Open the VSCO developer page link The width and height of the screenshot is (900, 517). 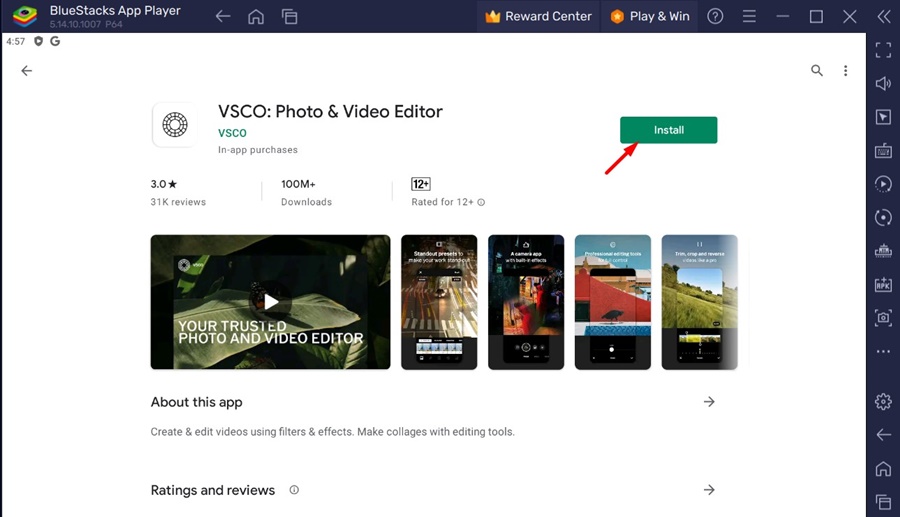tap(232, 133)
